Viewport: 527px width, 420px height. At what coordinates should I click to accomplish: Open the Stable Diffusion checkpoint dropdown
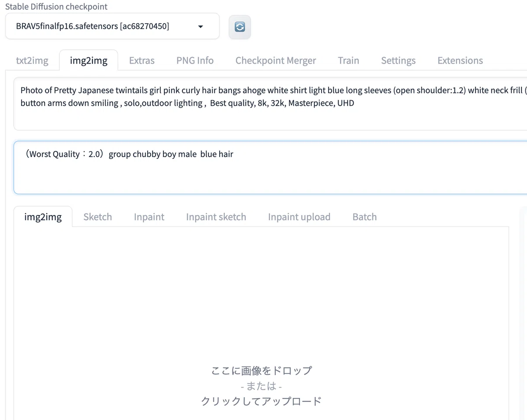[x=112, y=26]
